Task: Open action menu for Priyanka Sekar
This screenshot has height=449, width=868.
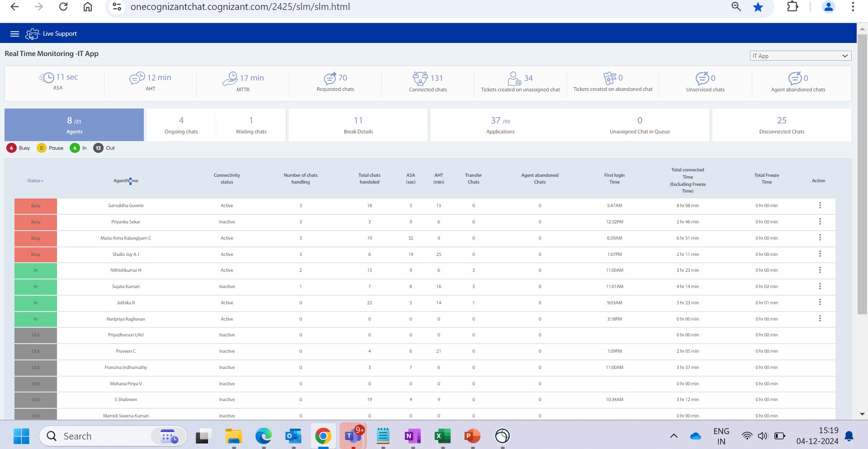Action: click(x=820, y=222)
